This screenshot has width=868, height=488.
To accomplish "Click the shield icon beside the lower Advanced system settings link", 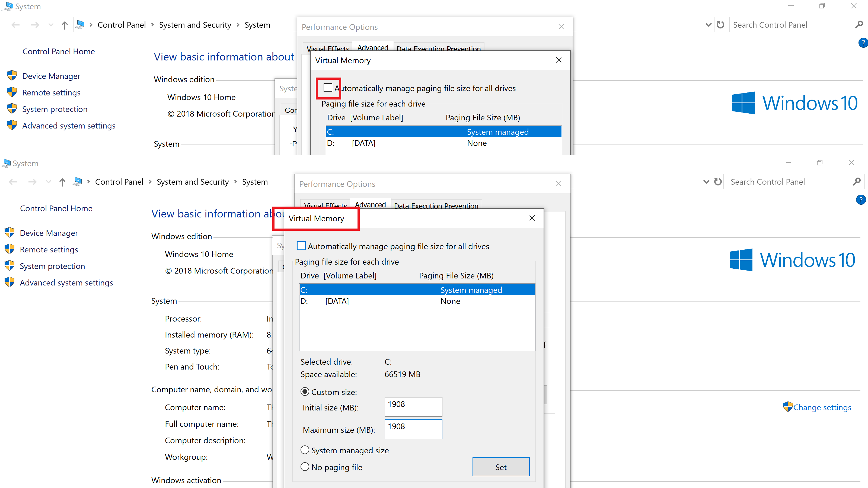I will click(x=9, y=282).
